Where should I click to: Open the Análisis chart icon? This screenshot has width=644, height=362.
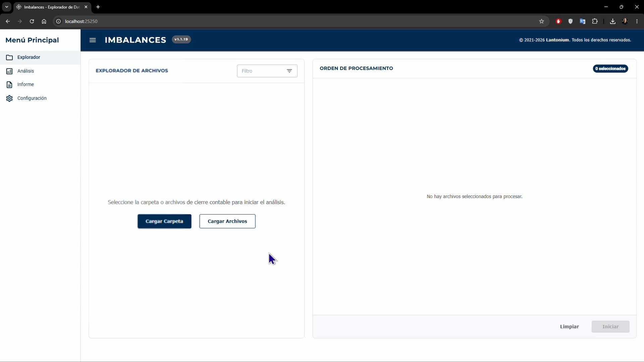click(9, 71)
